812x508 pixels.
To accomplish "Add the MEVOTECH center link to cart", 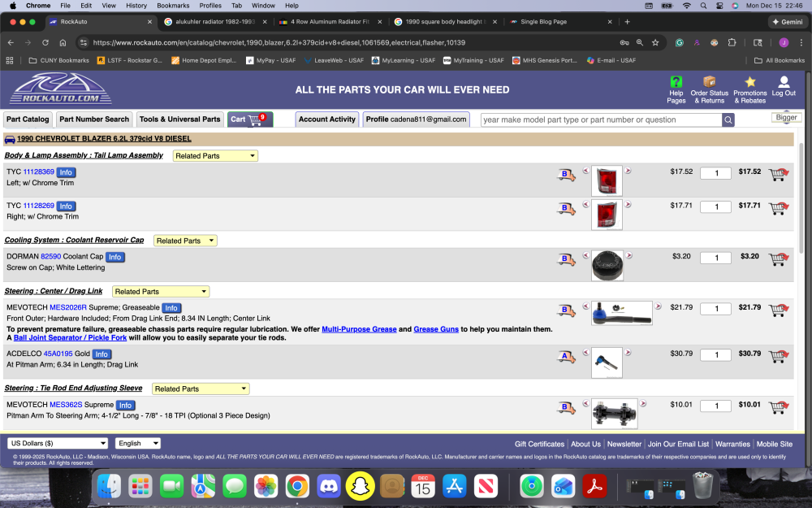I will tap(778, 308).
